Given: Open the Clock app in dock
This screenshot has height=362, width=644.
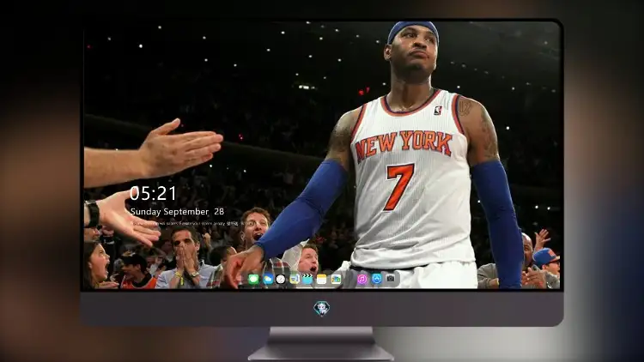Looking at the screenshot, I should (x=281, y=279).
